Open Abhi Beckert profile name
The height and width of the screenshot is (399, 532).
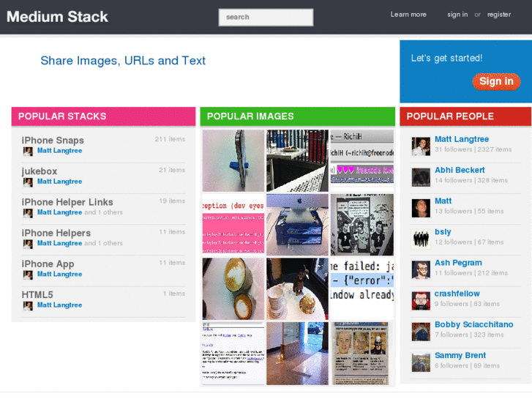point(460,170)
